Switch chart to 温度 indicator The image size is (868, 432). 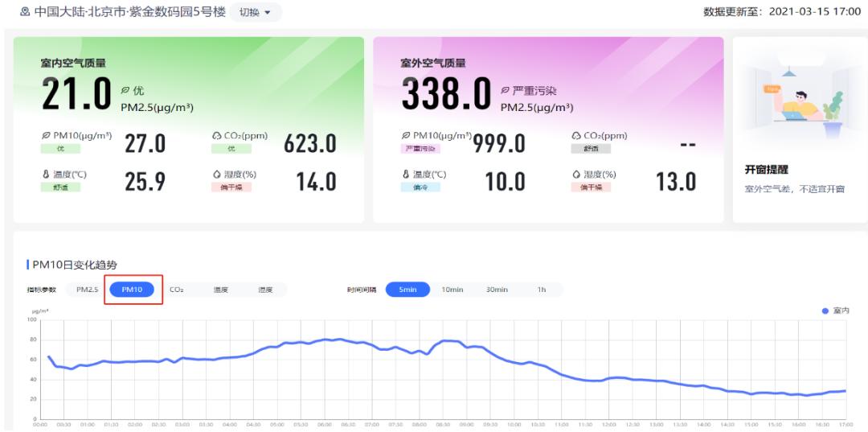click(x=221, y=290)
